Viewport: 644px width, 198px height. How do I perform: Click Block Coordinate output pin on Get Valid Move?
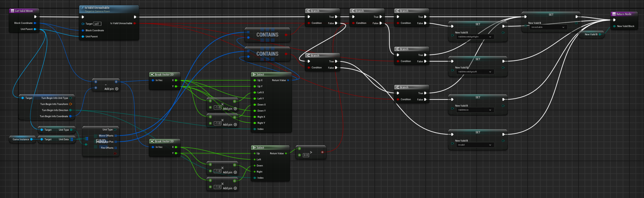pos(35,23)
